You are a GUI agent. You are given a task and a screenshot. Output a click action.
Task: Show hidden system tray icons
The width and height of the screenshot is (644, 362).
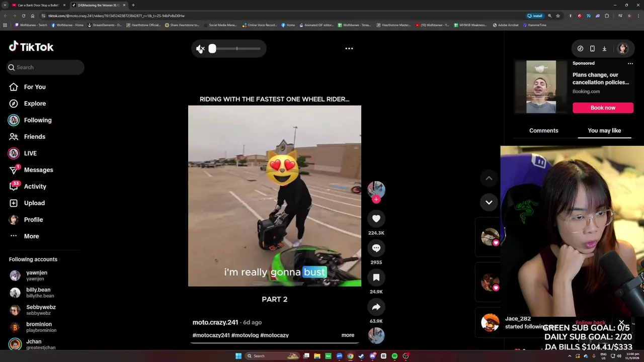point(570,356)
